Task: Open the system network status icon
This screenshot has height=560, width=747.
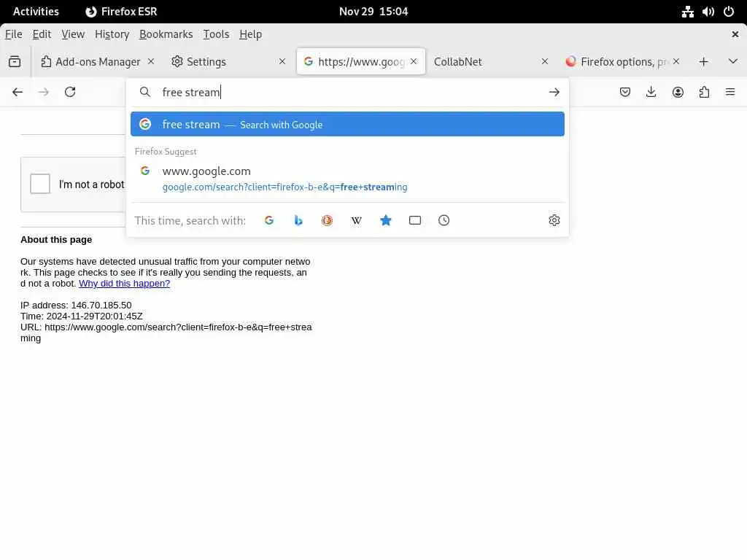Action: pyautogui.click(x=687, y=12)
